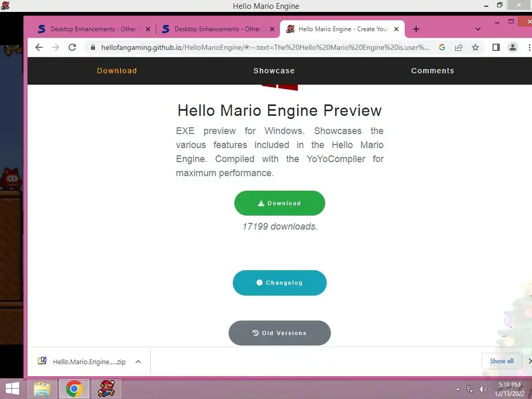The height and width of the screenshot is (399, 532).
Task: Share this page icon
Action: pos(459,47)
